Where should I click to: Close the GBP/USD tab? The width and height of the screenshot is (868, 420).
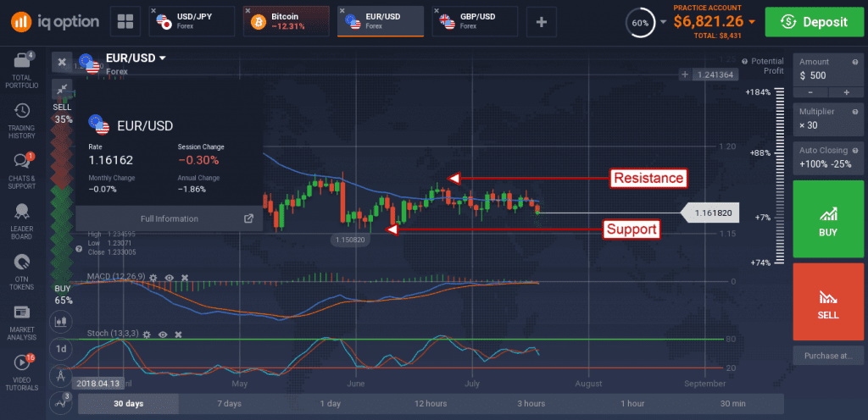click(437, 10)
